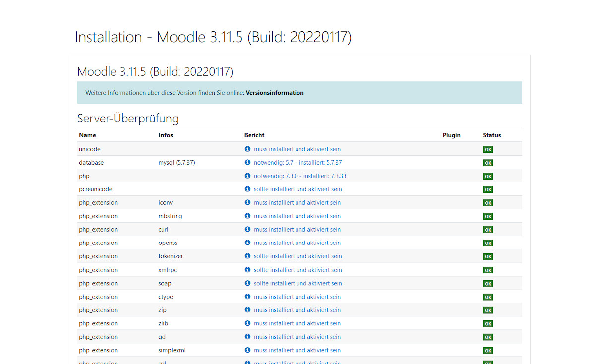Click OK status badge in simplexml row

coord(488,351)
